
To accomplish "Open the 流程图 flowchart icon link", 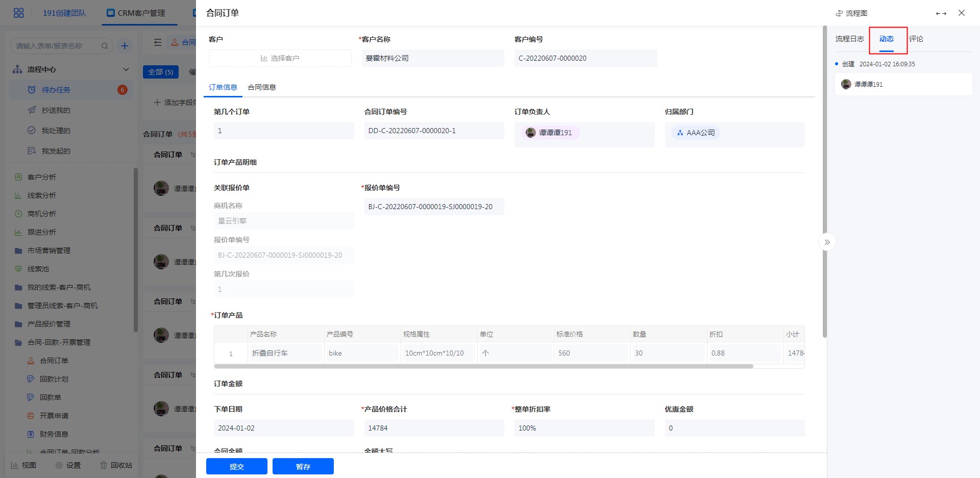I will [x=851, y=13].
